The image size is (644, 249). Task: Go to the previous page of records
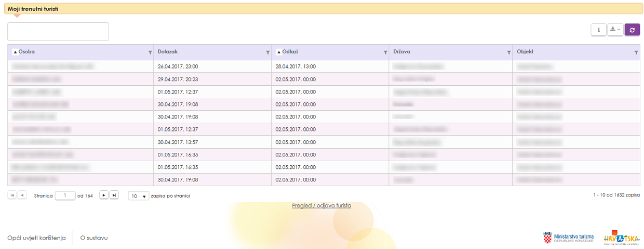coord(22,195)
